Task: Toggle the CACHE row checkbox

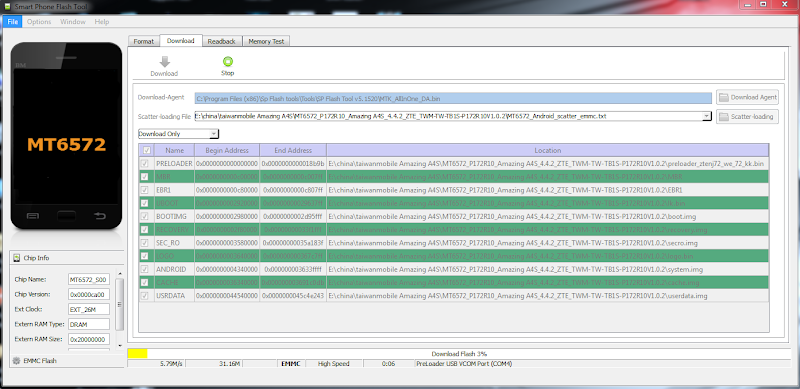Action: click(x=145, y=283)
